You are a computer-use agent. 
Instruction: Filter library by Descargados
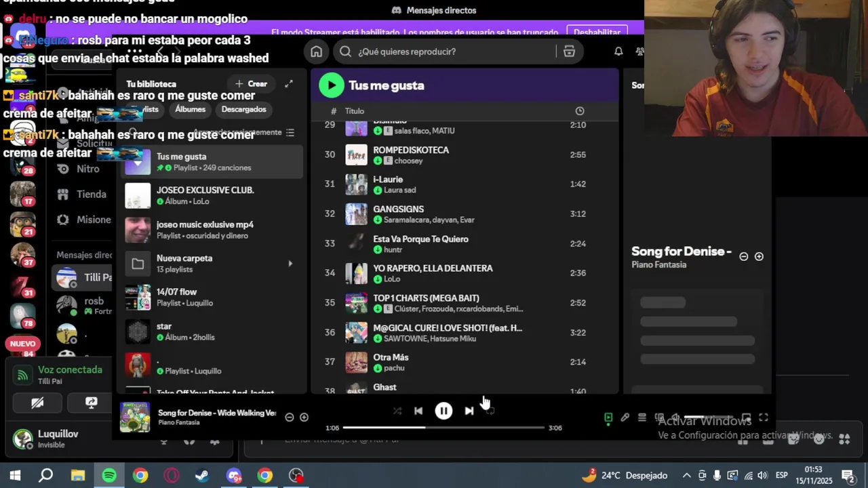(x=243, y=109)
